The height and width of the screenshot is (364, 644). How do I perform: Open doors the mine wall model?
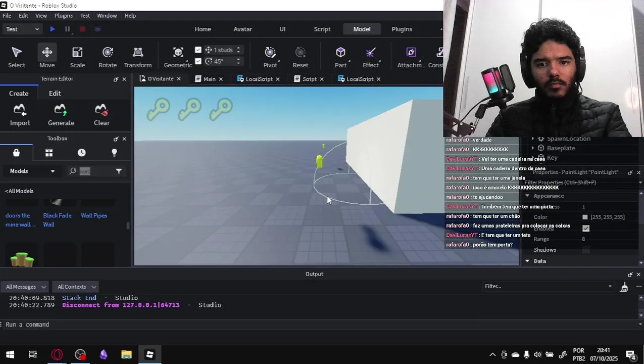click(20, 220)
